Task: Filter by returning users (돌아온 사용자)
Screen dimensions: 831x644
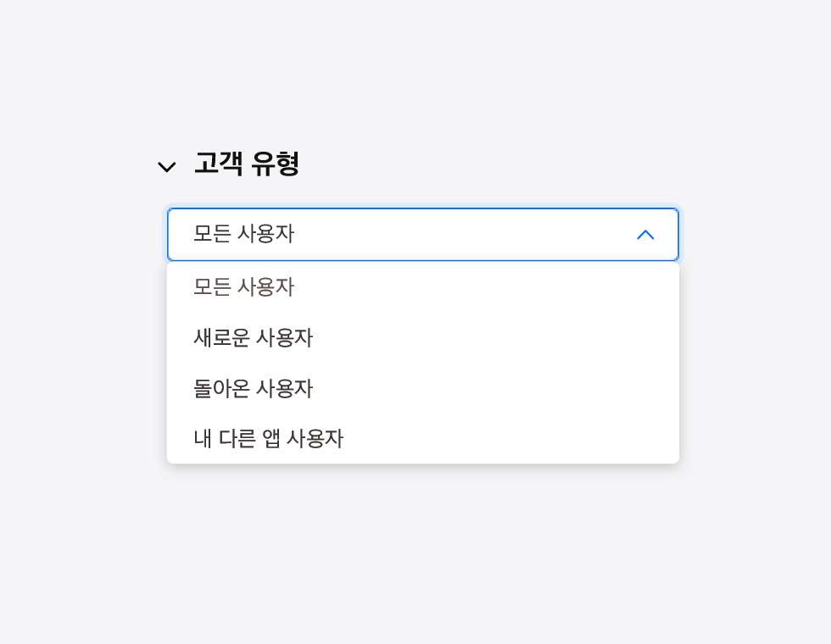Action: 254,389
